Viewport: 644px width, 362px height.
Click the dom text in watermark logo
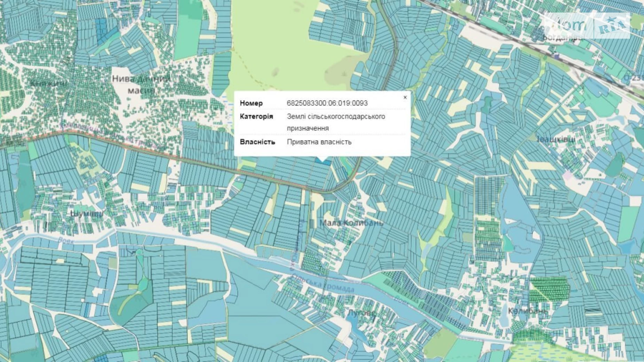coord(569,25)
